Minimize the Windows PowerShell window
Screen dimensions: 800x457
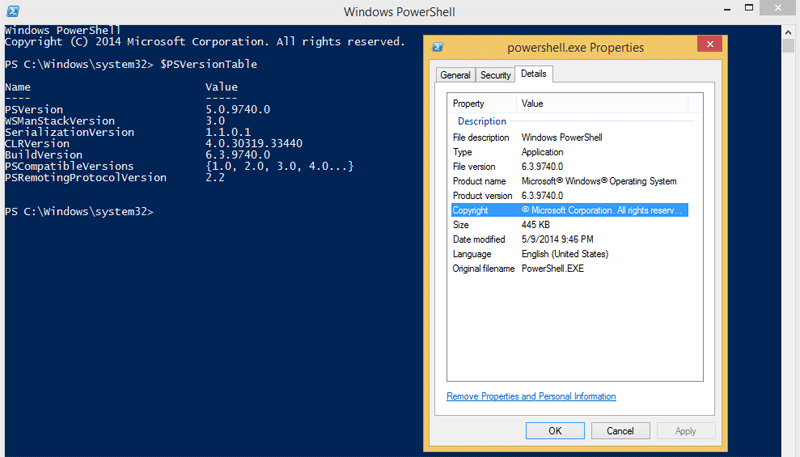click(x=727, y=8)
